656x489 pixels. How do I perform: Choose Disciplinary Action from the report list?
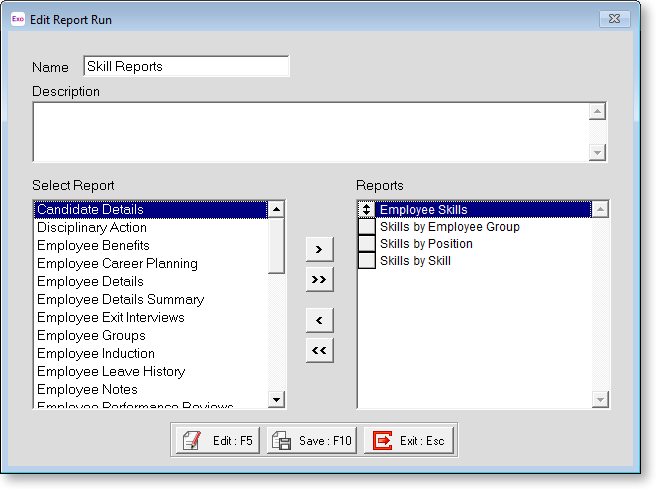[x=92, y=228]
